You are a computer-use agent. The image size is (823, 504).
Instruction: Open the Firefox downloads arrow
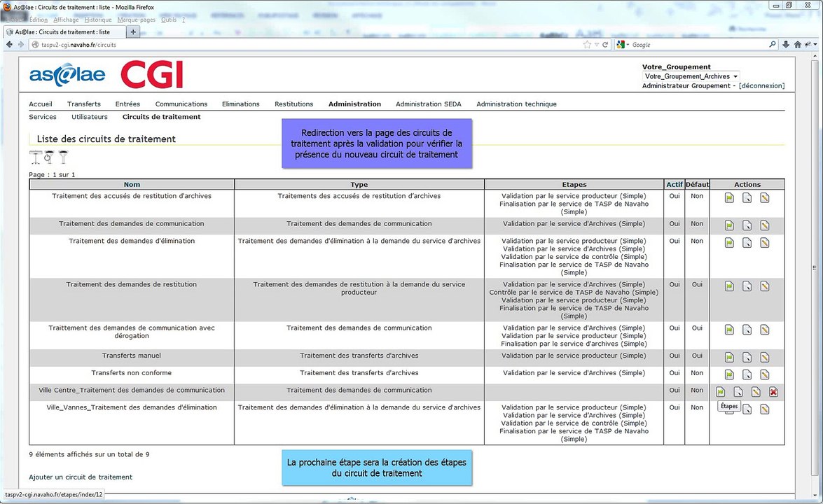click(786, 45)
